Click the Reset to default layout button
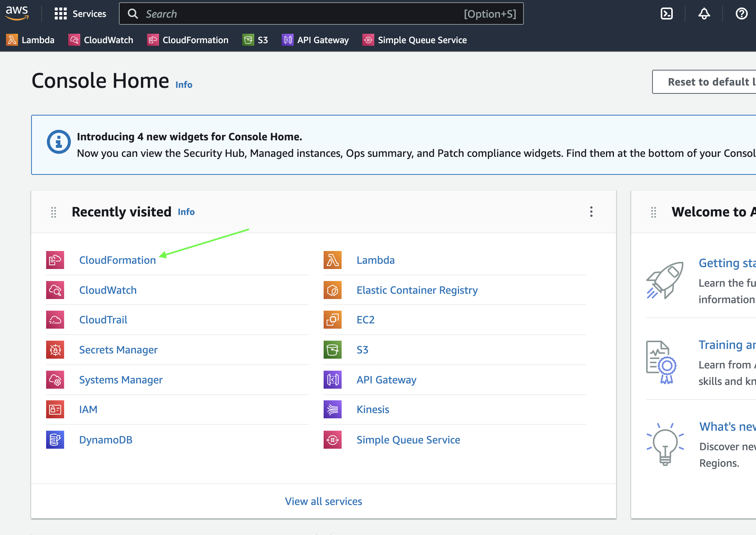Screen dimensions: 756x535 pyautogui.click(x=704, y=82)
